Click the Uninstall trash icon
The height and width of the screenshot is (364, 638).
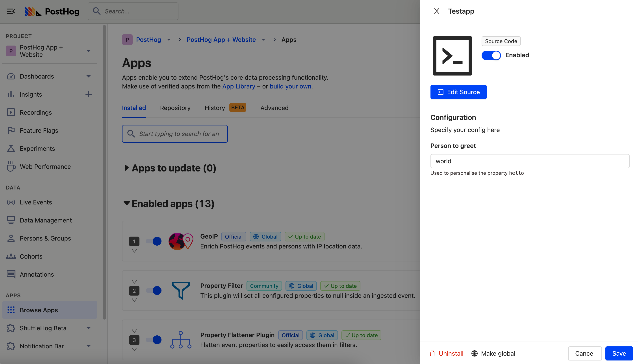[432, 353]
